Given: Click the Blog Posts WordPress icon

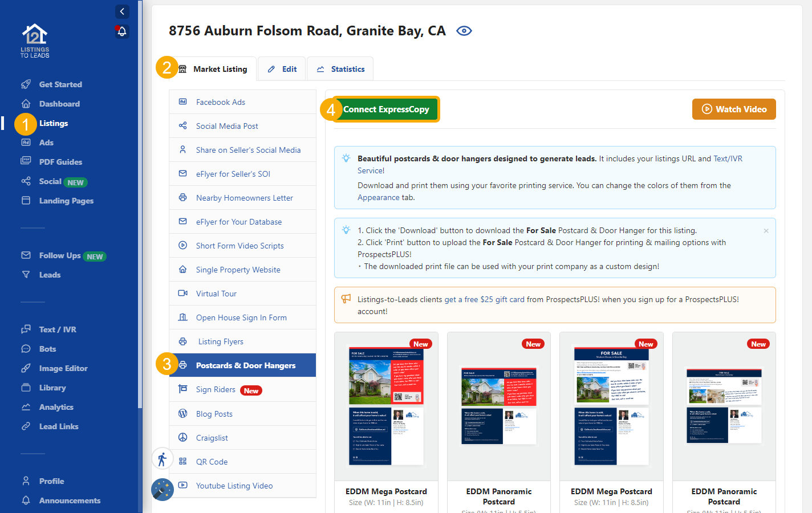Looking at the screenshot, I should coord(182,413).
